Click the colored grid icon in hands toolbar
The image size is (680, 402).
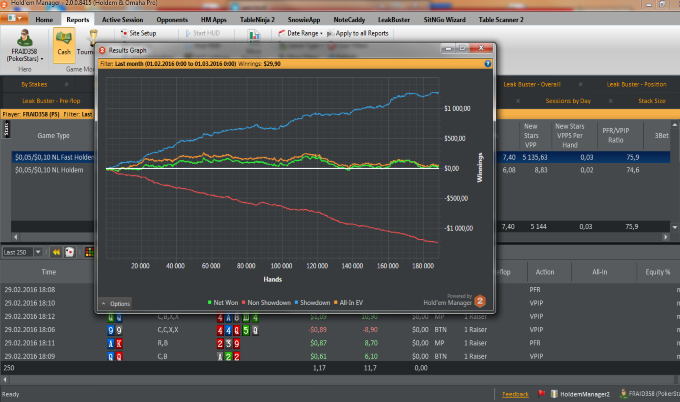pos(89,252)
